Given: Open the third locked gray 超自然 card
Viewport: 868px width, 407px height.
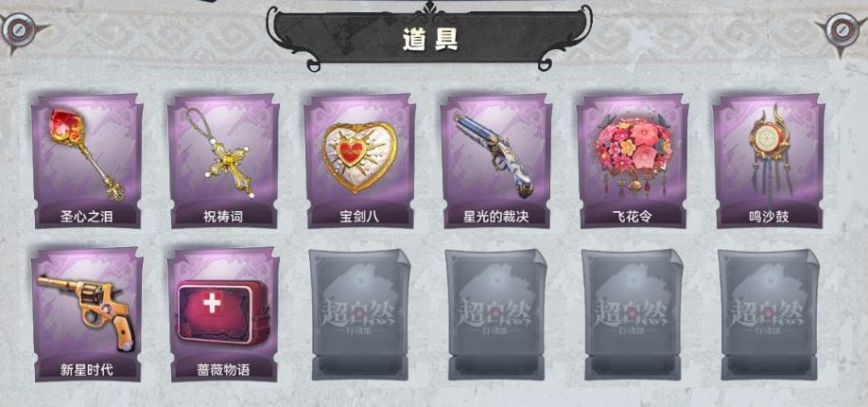Looking at the screenshot, I should click(633, 314).
